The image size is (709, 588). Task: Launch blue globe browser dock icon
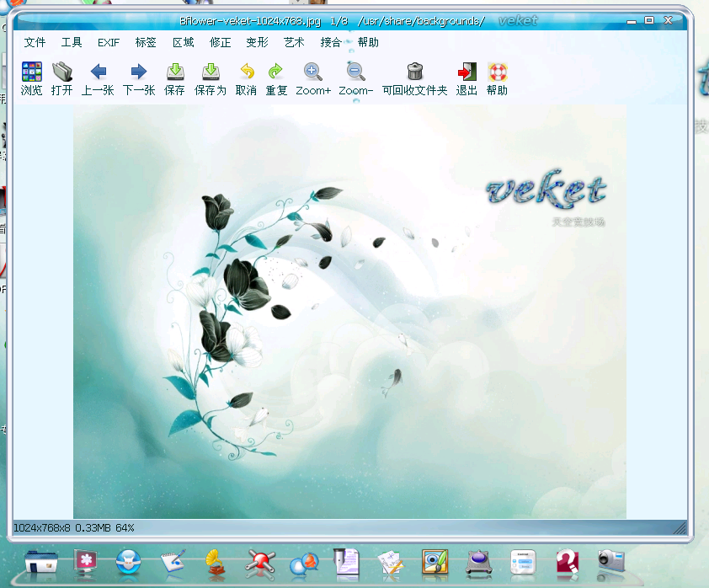point(129,562)
